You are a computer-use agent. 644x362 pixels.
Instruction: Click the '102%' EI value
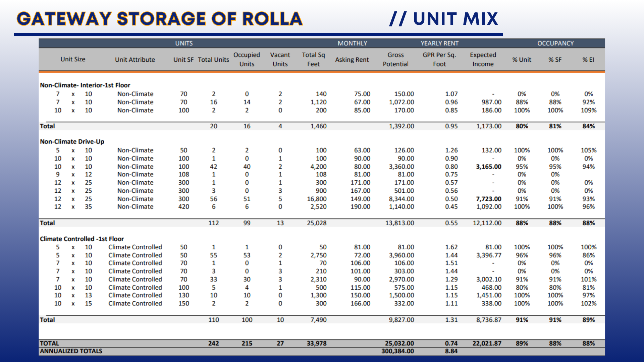(x=589, y=303)
